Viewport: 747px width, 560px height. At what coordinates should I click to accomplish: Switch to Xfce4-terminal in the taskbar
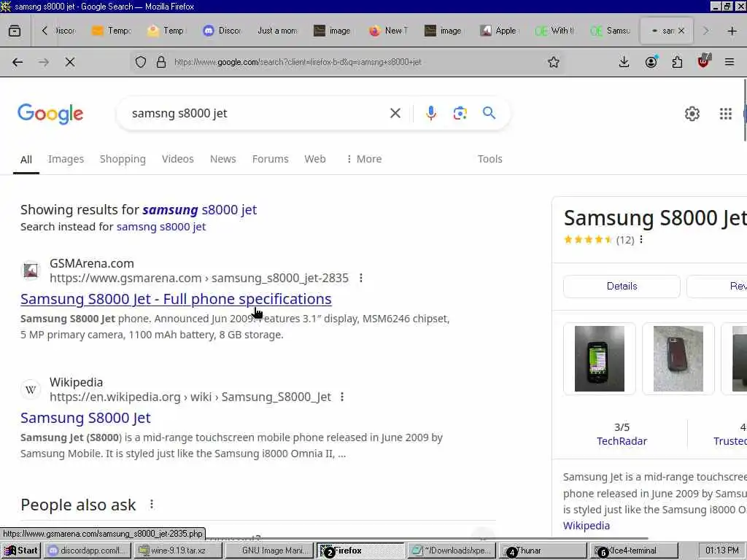pos(632,551)
